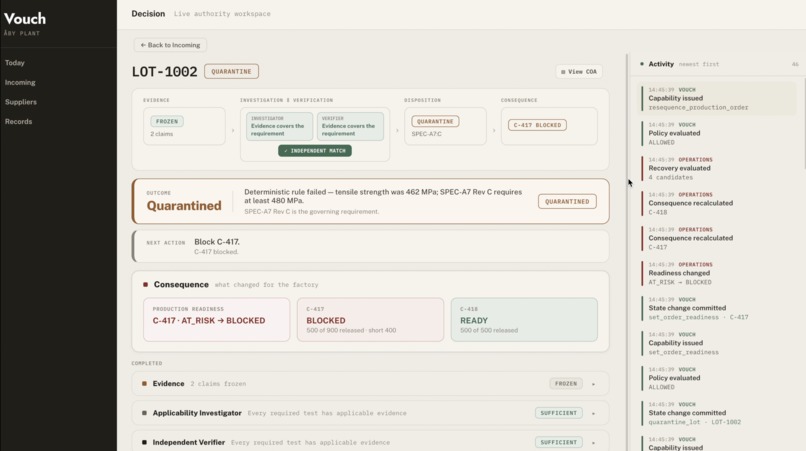Open 'Consequence recalculated C-417' activity entry

[x=717, y=238]
